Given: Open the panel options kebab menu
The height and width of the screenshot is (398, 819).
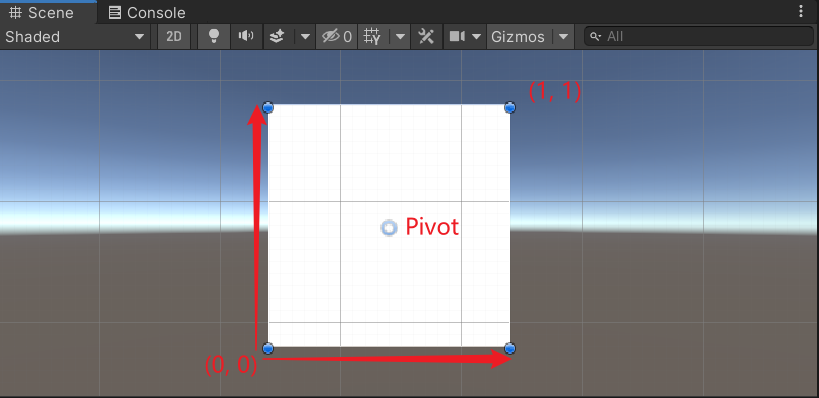Looking at the screenshot, I should tap(801, 11).
